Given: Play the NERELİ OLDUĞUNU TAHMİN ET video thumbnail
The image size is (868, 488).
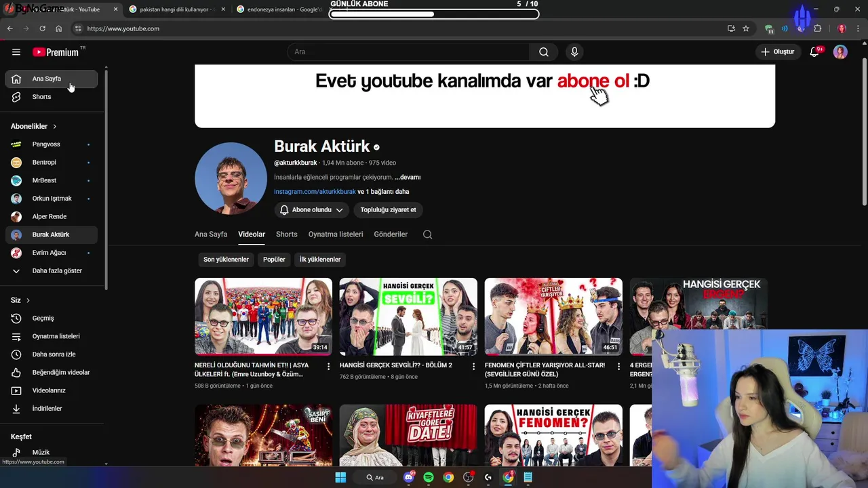Looking at the screenshot, I should (x=263, y=317).
